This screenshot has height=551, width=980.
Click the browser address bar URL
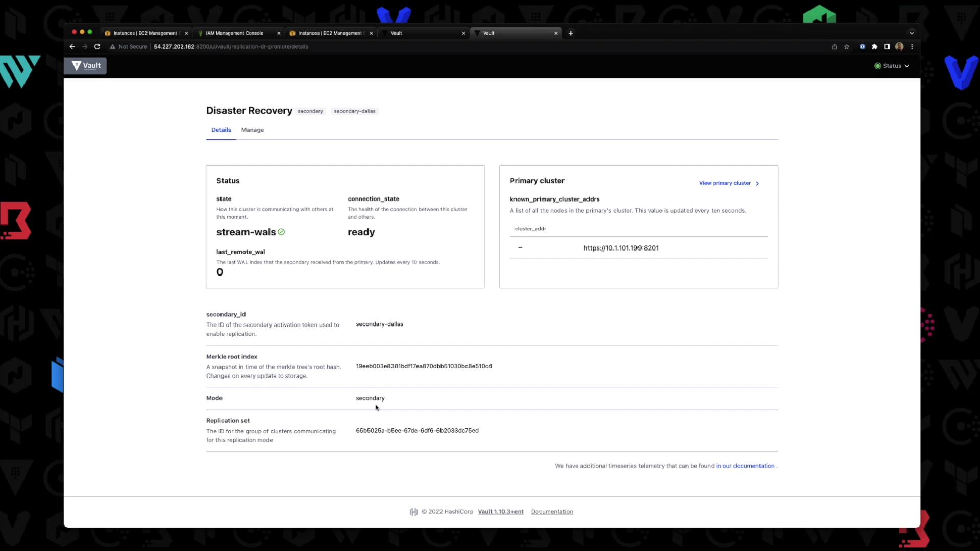(231, 47)
